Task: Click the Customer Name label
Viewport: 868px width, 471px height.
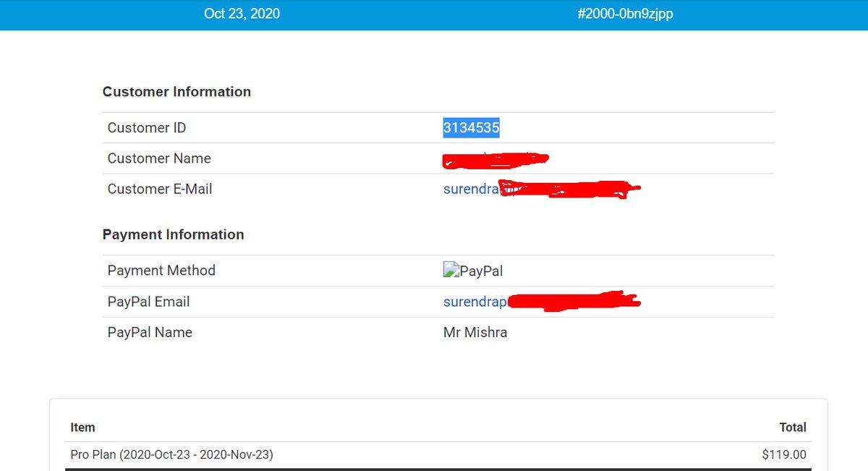Action: click(x=159, y=158)
